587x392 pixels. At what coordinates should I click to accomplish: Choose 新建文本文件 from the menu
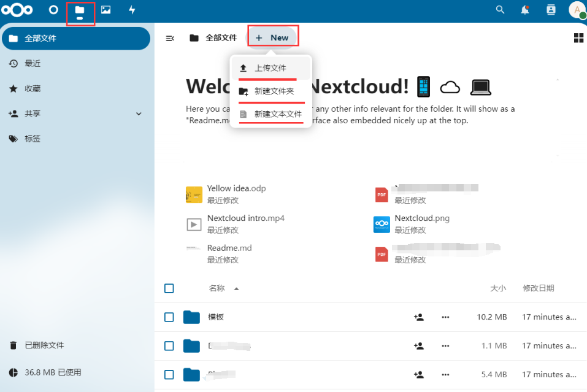[x=271, y=114]
